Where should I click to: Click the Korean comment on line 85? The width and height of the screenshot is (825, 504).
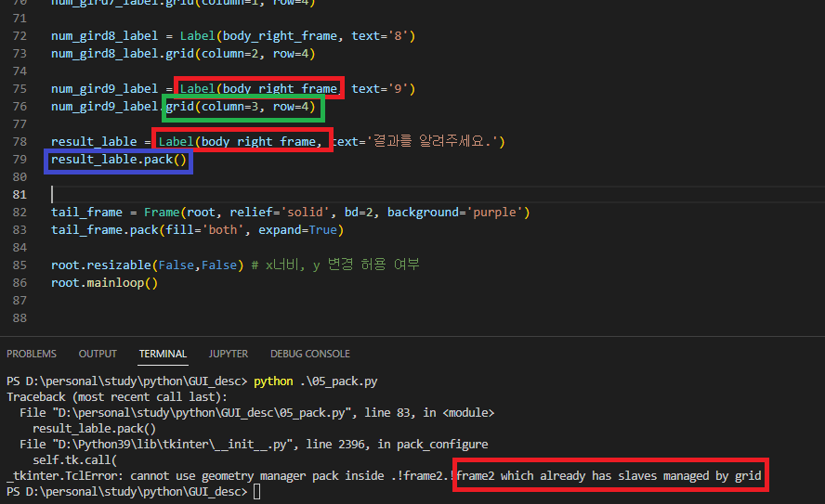click(335, 265)
